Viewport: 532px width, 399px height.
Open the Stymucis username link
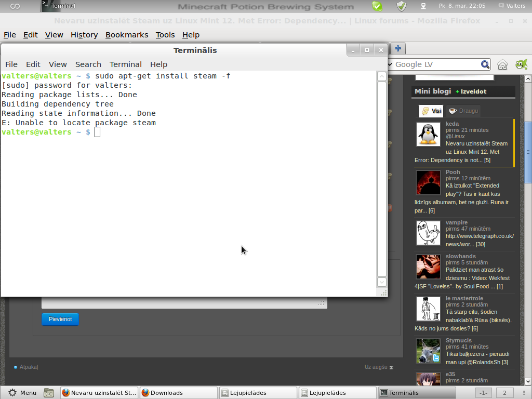coord(458,340)
